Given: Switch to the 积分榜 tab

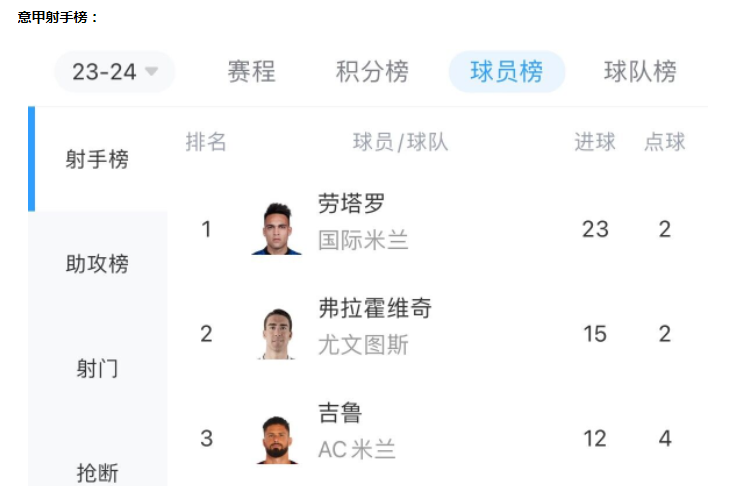Looking at the screenshot, I should coord(372,71).
